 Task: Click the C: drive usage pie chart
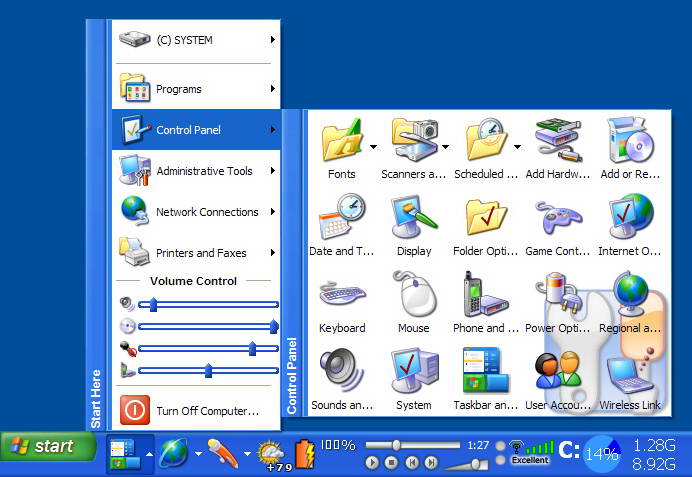coord(602,454)
